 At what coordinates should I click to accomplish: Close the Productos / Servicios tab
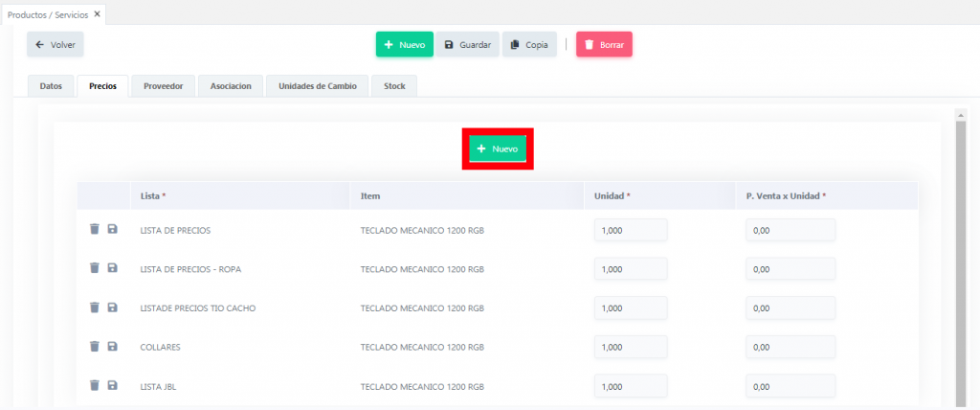click(97, 13)
